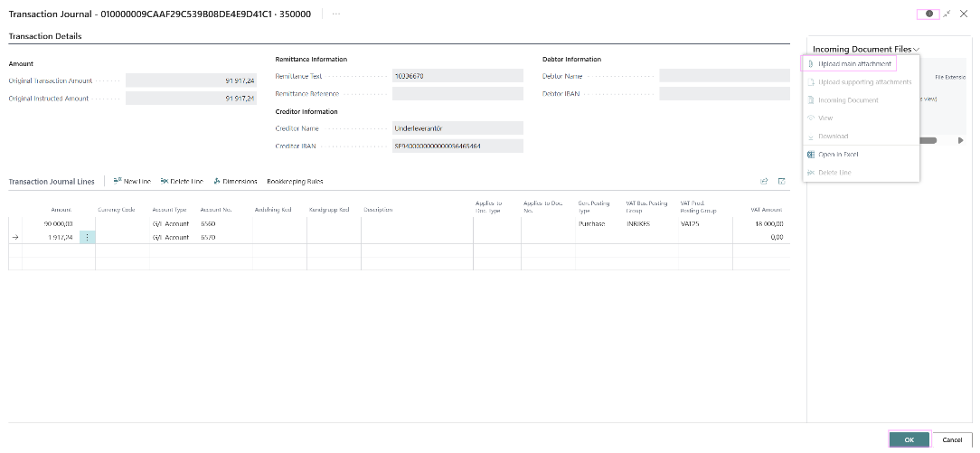The image size is (980, 453).
Task: Click the scroll-right arrow in Incoming Document Files
Action: (961, 140)
